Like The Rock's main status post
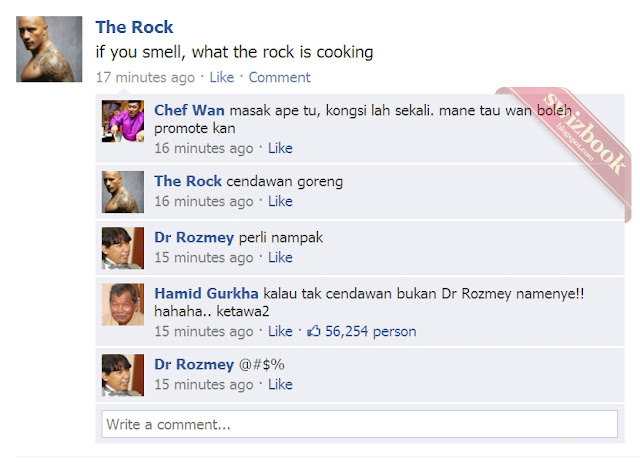640x468 pixels. [222, 77]
